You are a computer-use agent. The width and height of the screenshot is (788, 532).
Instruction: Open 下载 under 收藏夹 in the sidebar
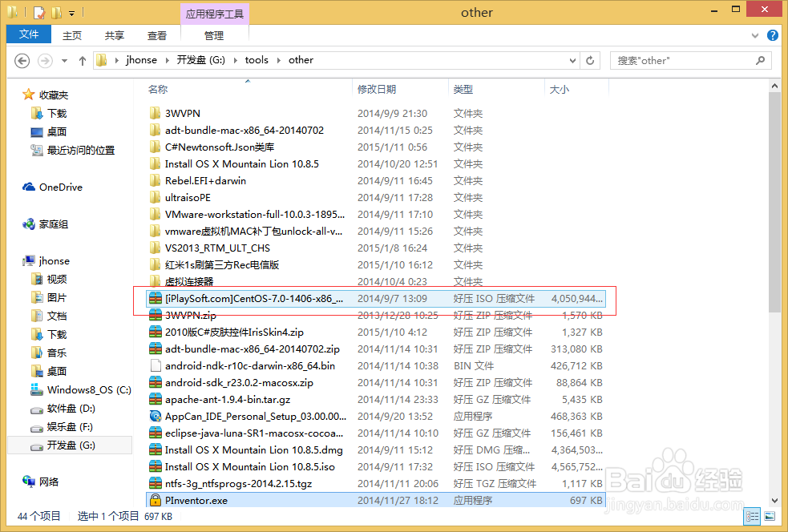(53, 111)
